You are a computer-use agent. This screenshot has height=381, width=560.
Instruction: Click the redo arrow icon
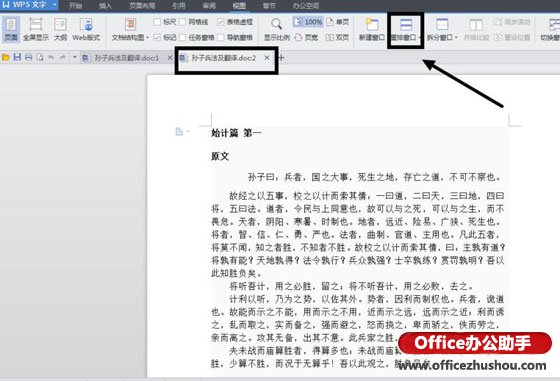[x=63, y=57]
